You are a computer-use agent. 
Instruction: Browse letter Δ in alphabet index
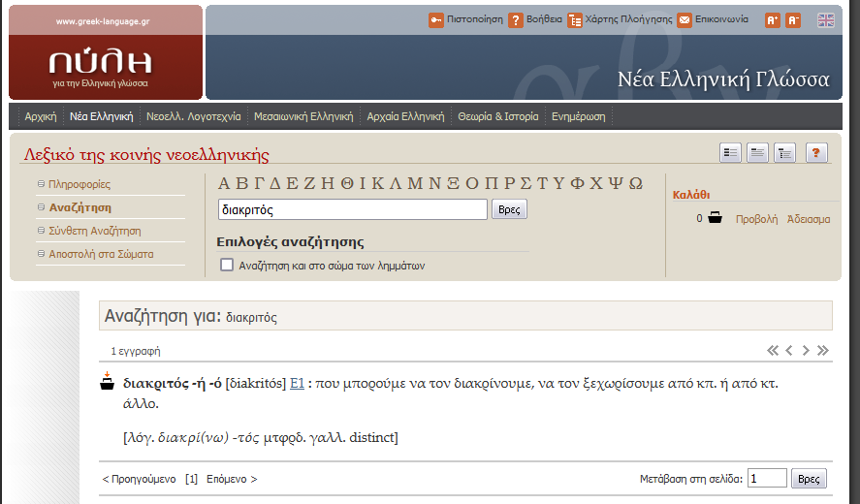(275, 183)
